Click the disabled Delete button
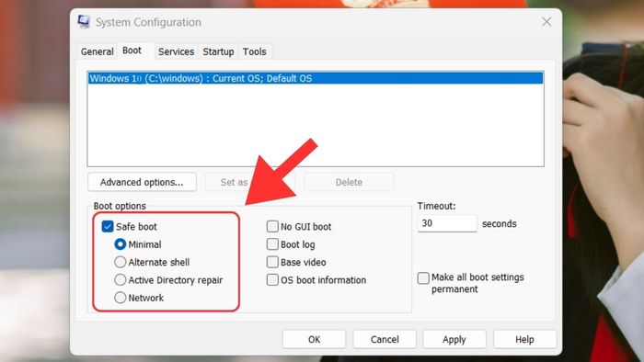 click(349, 182)
